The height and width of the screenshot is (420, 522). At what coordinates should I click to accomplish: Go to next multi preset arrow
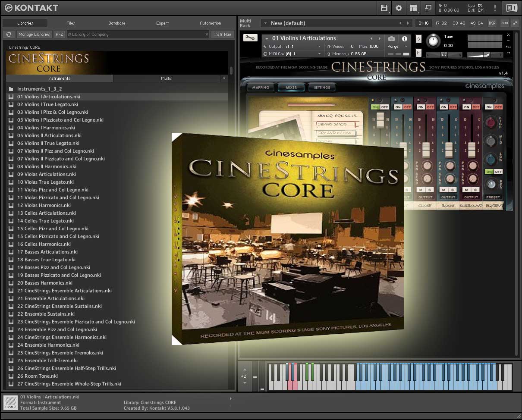(408, 23)
